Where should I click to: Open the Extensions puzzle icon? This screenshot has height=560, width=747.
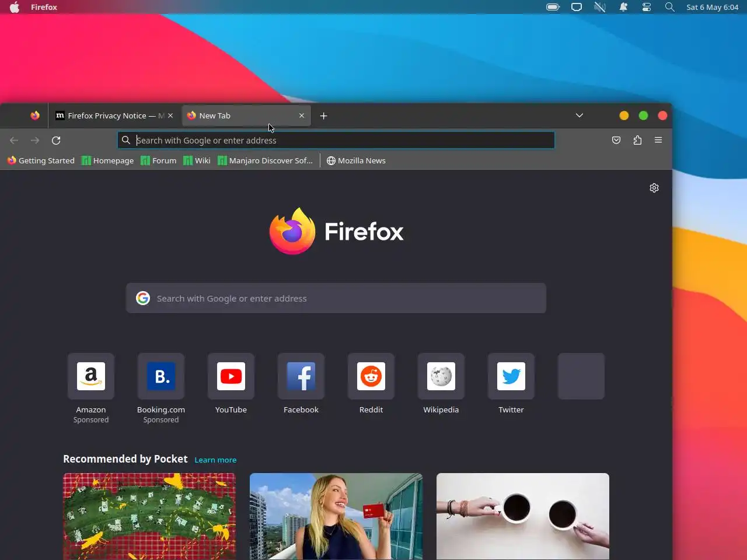click(x=637, y=140)
